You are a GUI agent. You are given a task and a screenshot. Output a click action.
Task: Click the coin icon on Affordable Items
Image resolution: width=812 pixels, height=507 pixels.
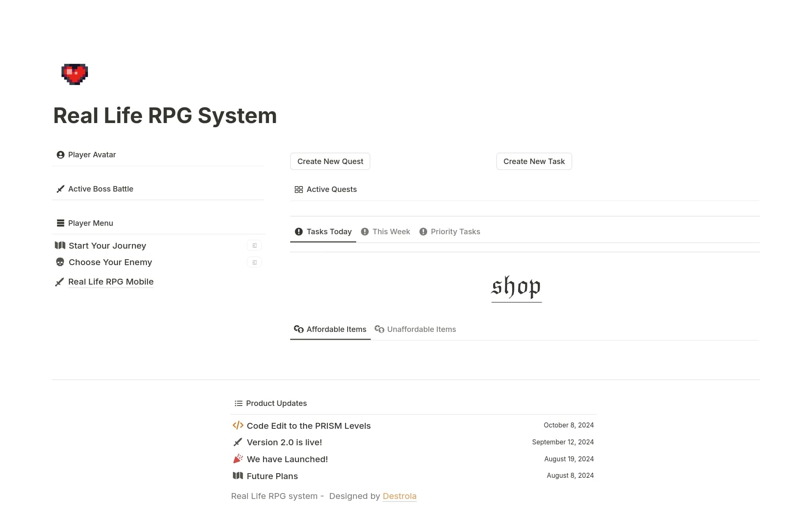click(x=299, y=329)
